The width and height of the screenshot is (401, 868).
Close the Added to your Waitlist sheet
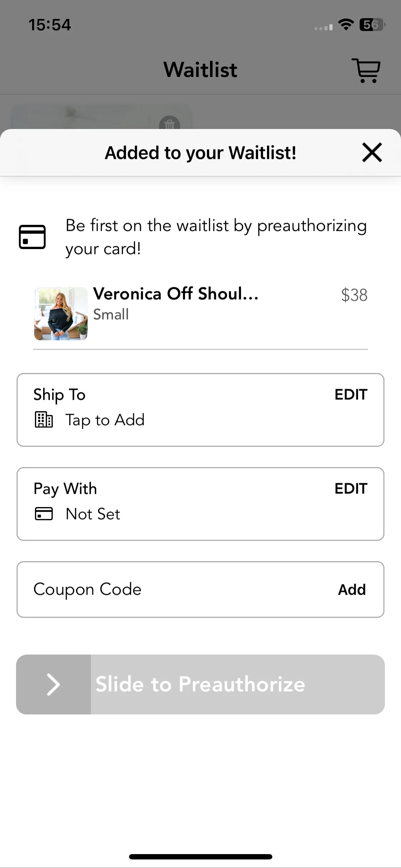point(372,153)
